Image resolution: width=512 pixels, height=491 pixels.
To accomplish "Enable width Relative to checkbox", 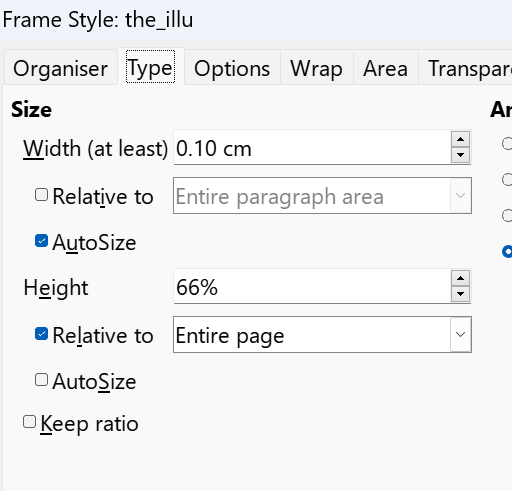I will click(x=41, y=195).
